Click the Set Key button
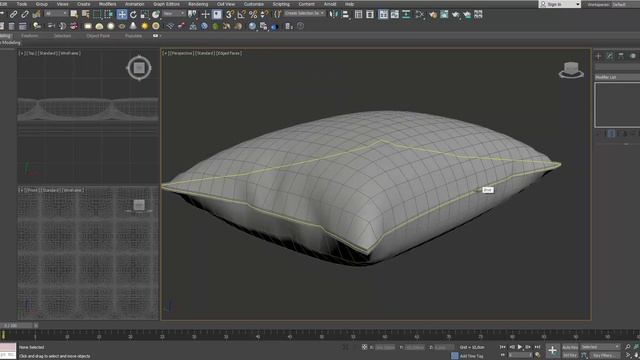Viewport: 640px width, 360px height. click(570, 356)
